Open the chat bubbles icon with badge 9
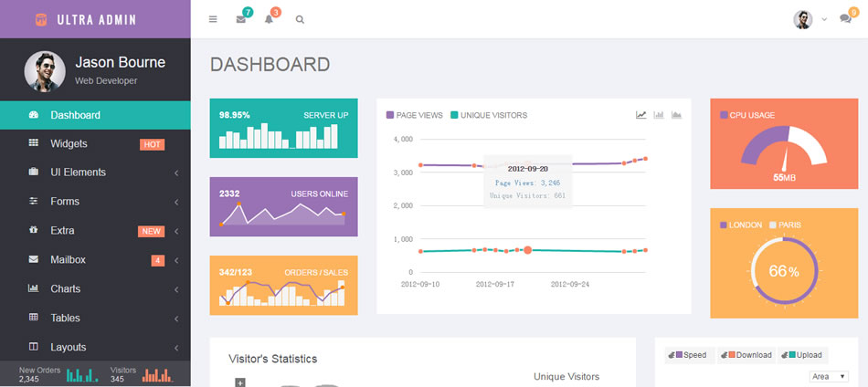Viewport: 868px width, 387px height. tap(845, 19)
